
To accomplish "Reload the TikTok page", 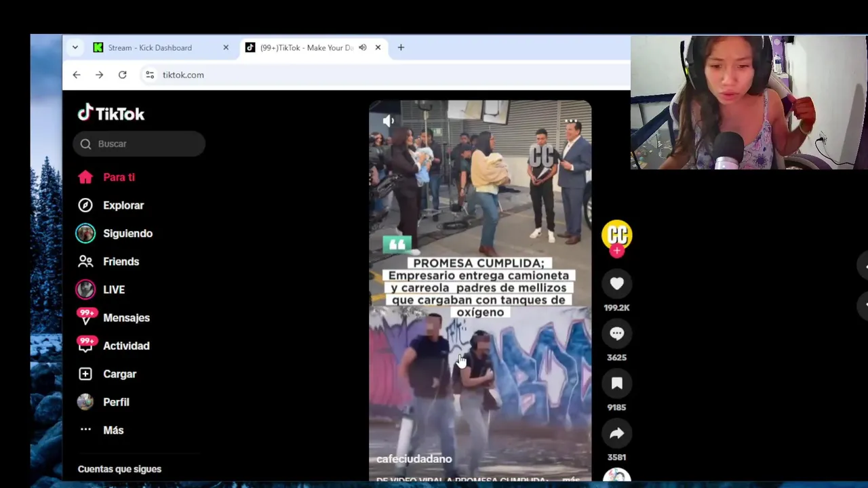I will point(123,75).
